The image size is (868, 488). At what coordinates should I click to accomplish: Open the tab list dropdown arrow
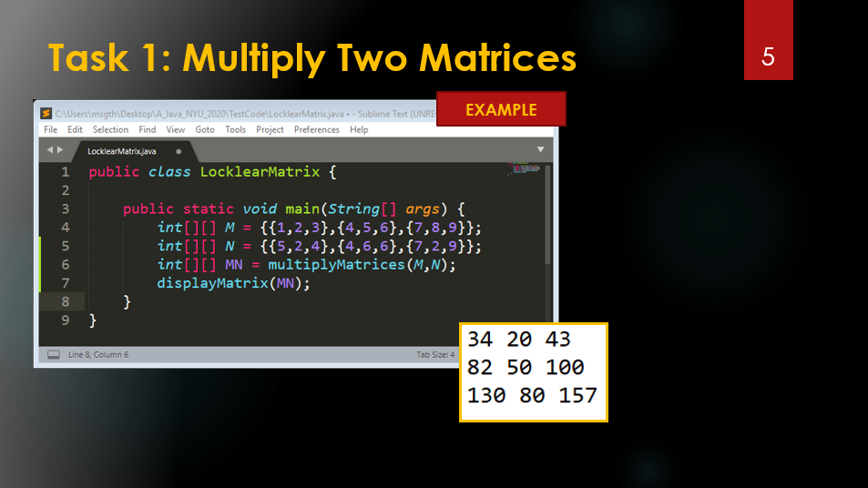pos(541,149)
